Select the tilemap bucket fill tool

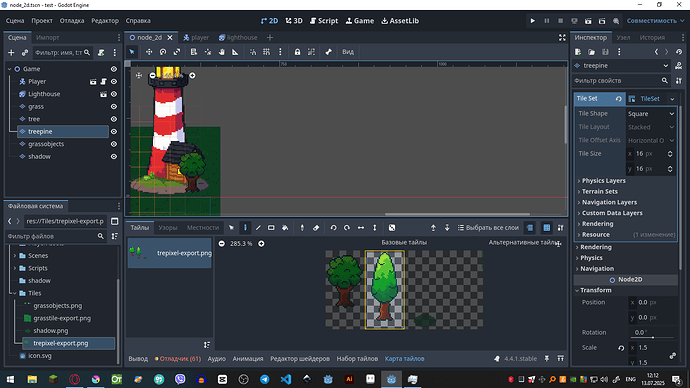click(285, 228)
